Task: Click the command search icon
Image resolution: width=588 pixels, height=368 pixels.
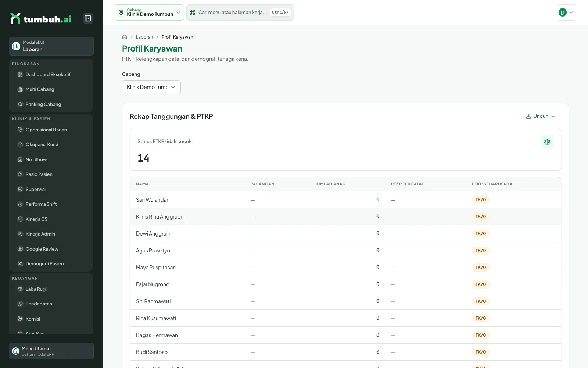Action: 192,13
